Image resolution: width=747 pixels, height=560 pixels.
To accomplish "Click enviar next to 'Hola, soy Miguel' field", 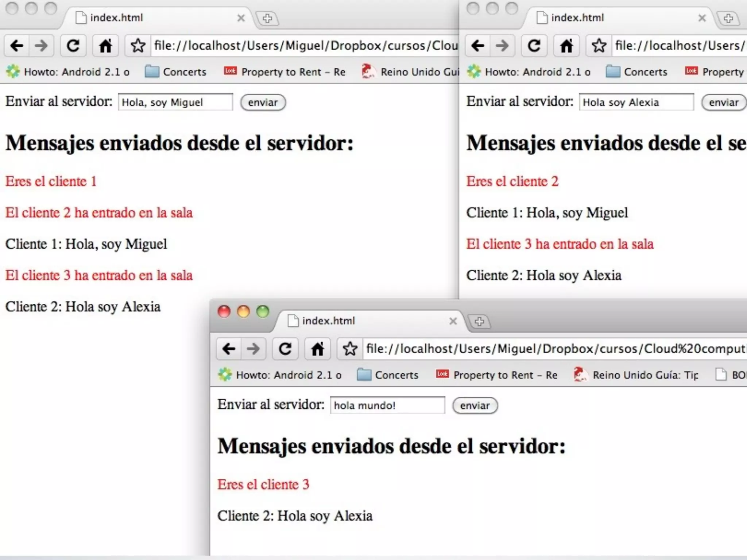I will [x=263, y=102].
